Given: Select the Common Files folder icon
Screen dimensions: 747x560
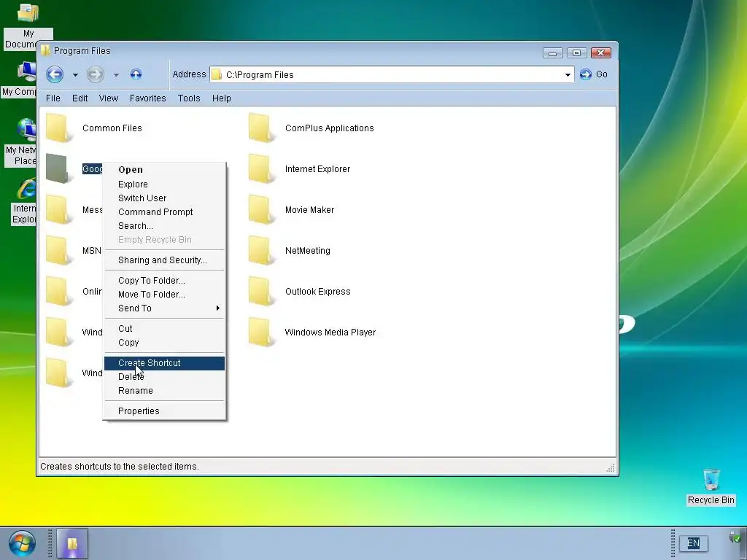Looking at the screenshot, I should (x=58, y=128).
